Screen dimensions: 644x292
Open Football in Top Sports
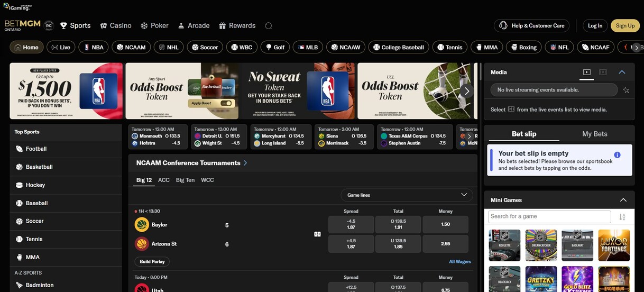coord(66,149)
